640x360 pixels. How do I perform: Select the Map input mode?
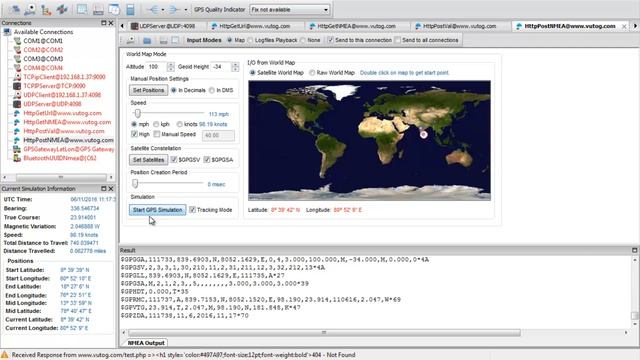(x=230, y=40)
